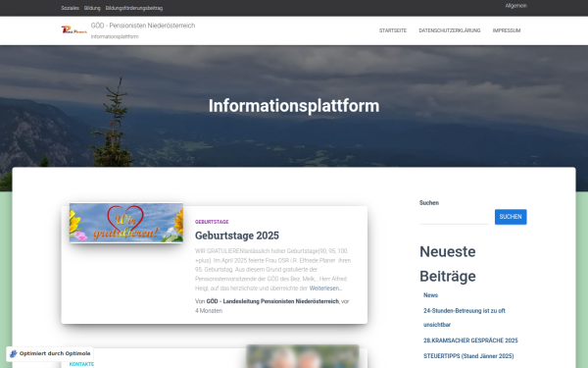Screen dimensions: 588x368
Task: Click the Weiterlesen link
Action: tap(325, 289)
